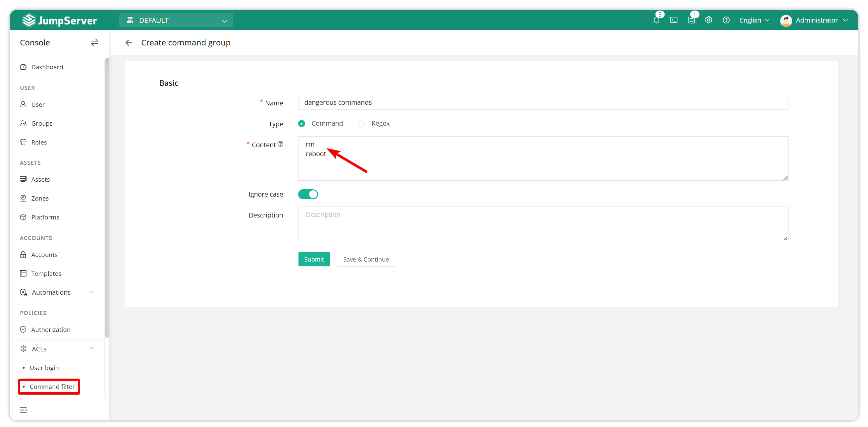Open the notifications bell icon
This screenshot has width=868, height=427.
[656, 20]
